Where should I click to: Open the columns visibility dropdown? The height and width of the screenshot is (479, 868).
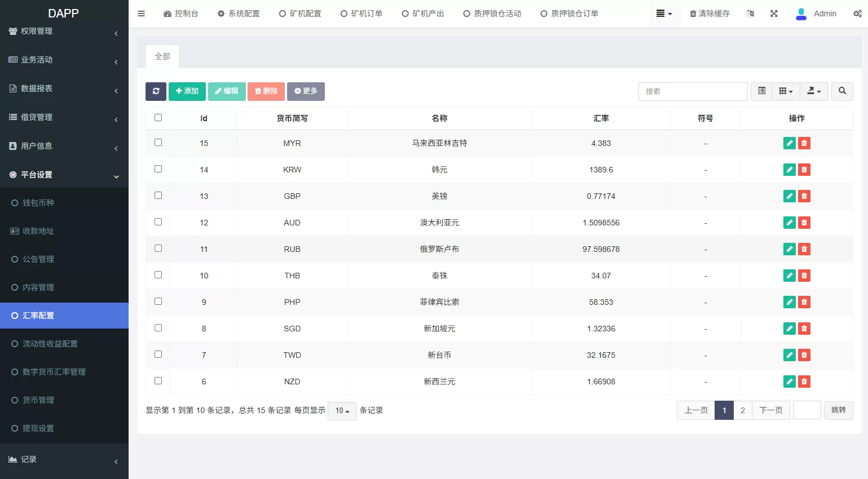click(786, 91)
